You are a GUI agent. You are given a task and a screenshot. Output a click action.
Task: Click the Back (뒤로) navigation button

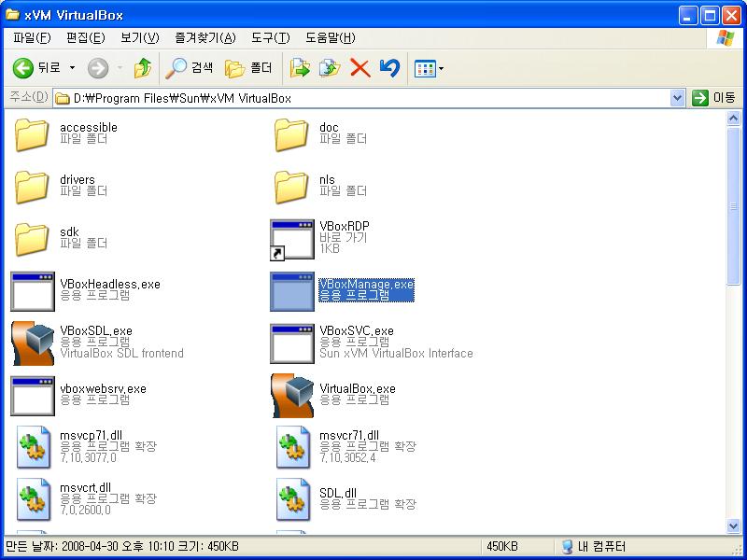[x=35, y=68]
